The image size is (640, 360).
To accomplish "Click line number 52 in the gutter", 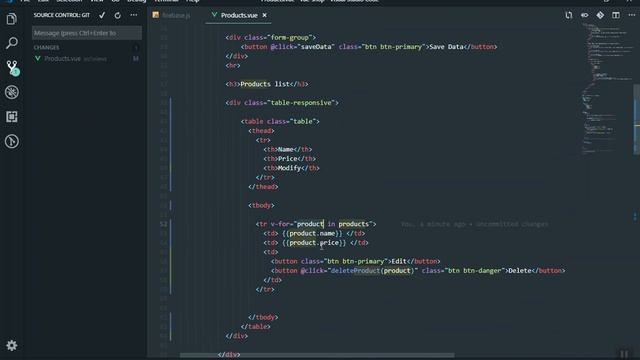I will tap(163, 224).
